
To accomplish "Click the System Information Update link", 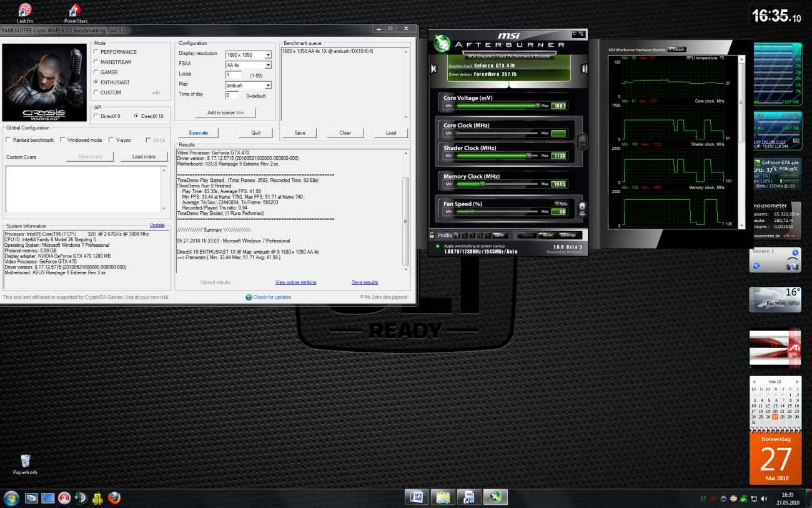I will click(157, 226).
